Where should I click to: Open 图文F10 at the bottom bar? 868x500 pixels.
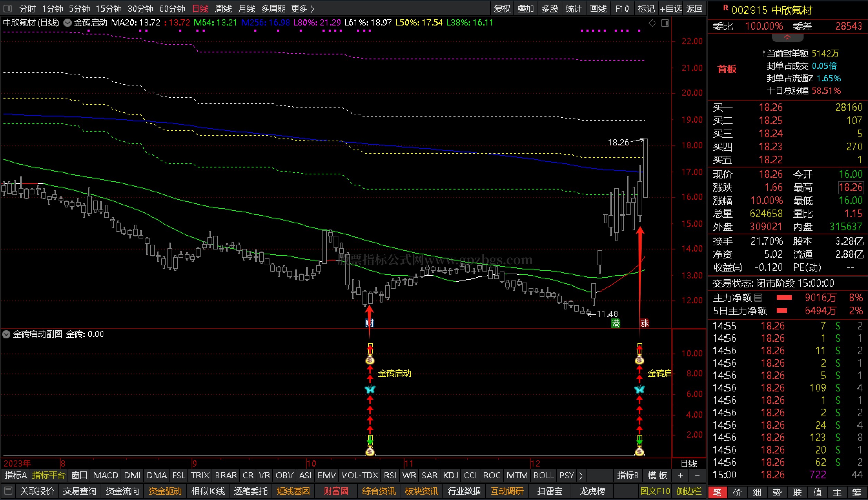pyautogui.click(x=655, y=491)
